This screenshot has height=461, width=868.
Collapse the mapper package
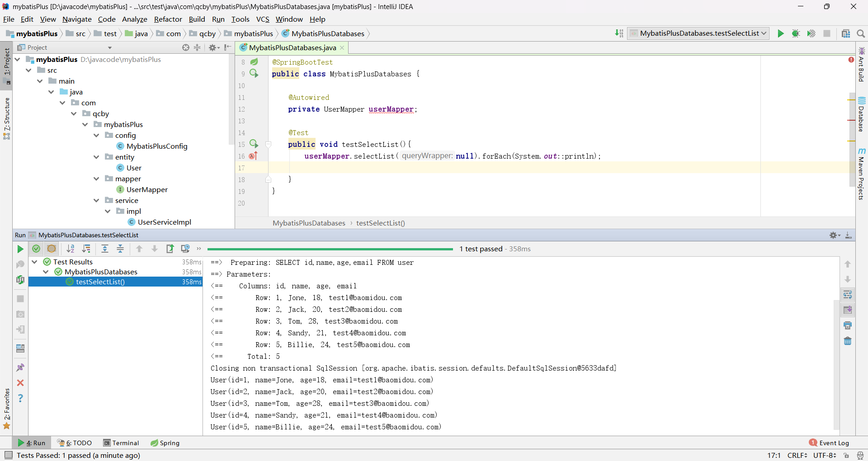pyautogui.click(x=96, y=179)
